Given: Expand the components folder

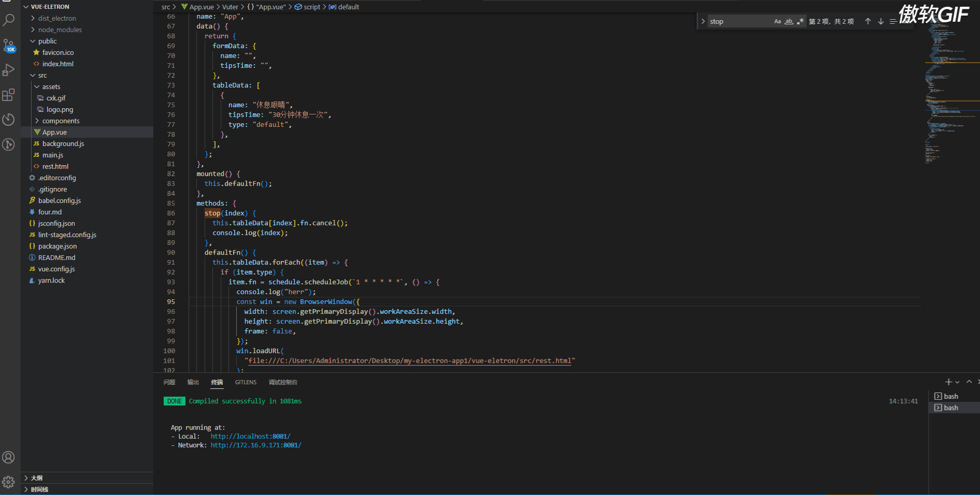Looking at the screenshot, I should click(x=61, y=121).
